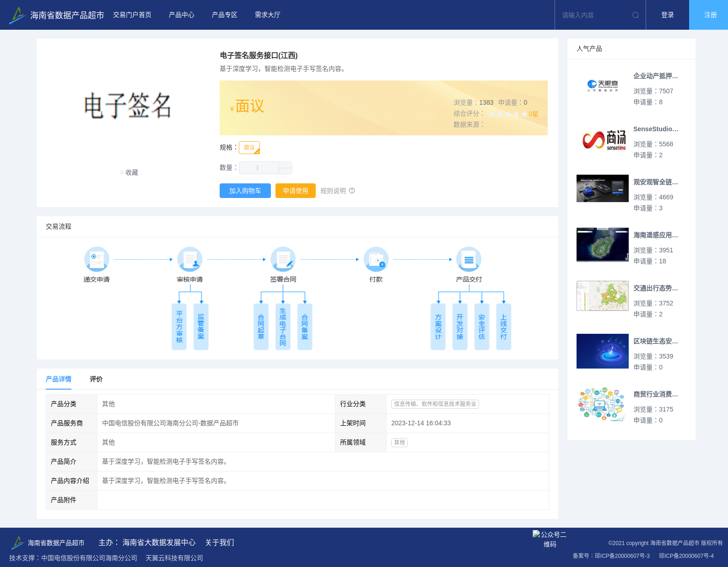Switch to the 产品详情 tab
728x567 pixels.
[59, 379]
